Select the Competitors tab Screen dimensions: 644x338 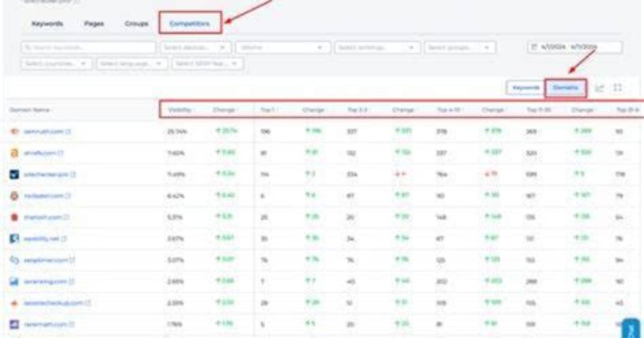tap(190, 23)
